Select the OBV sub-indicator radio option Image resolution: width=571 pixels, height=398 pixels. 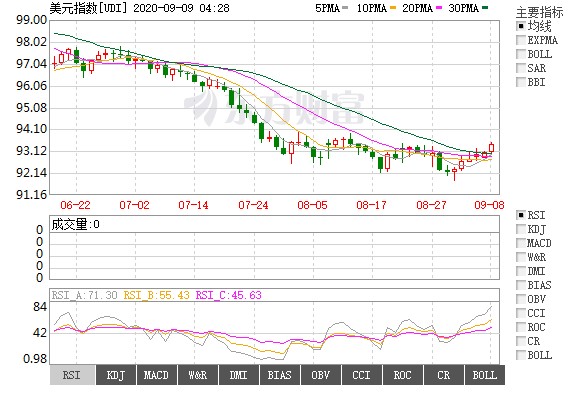(521, 299)
